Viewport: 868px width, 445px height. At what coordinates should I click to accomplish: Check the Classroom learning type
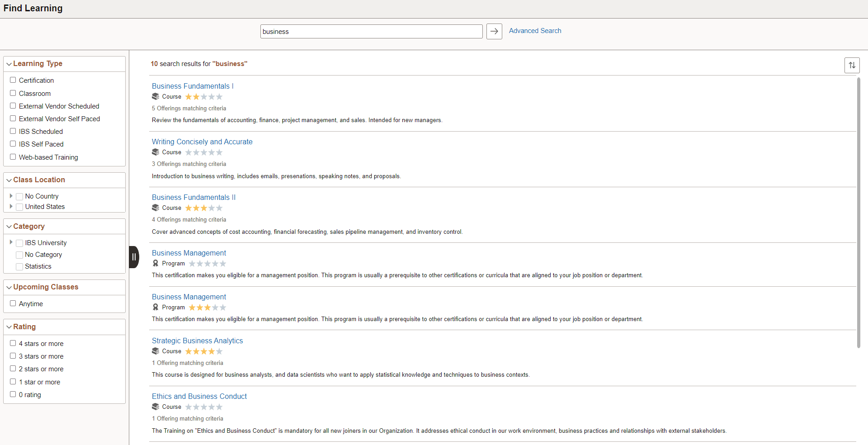point(13,93)
